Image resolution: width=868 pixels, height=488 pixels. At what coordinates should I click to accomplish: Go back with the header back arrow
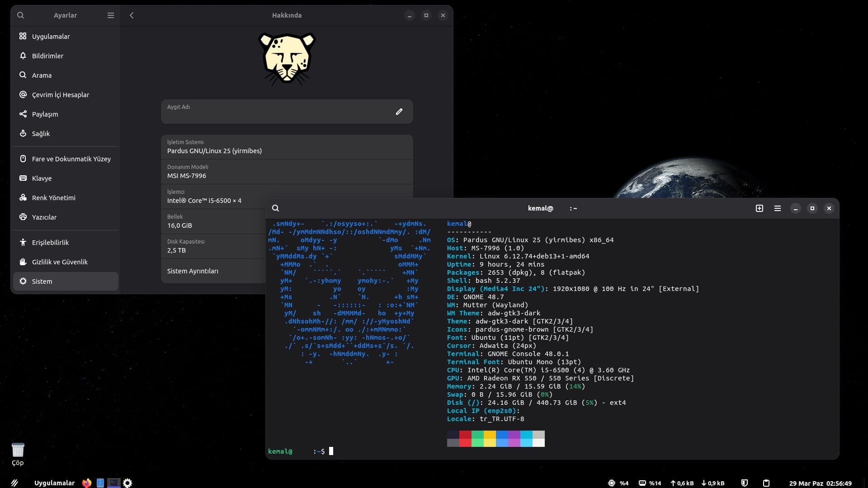[132, 15]
